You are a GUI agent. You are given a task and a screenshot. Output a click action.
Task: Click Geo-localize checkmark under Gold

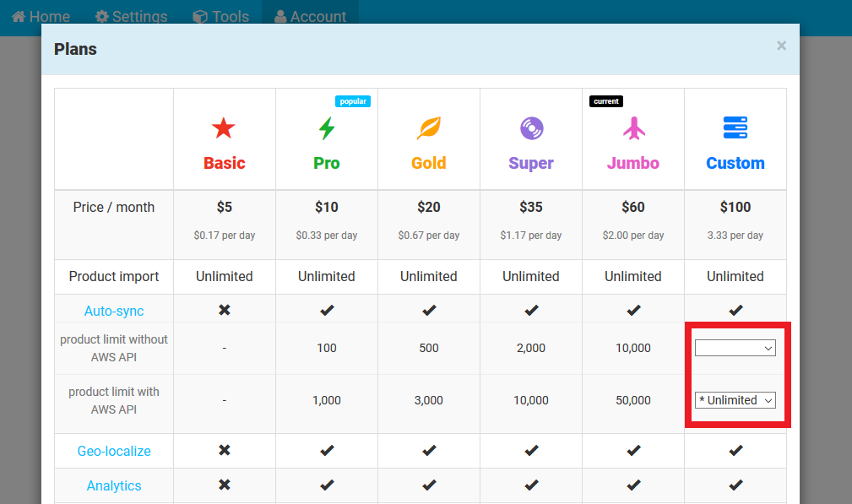point(429,450)
